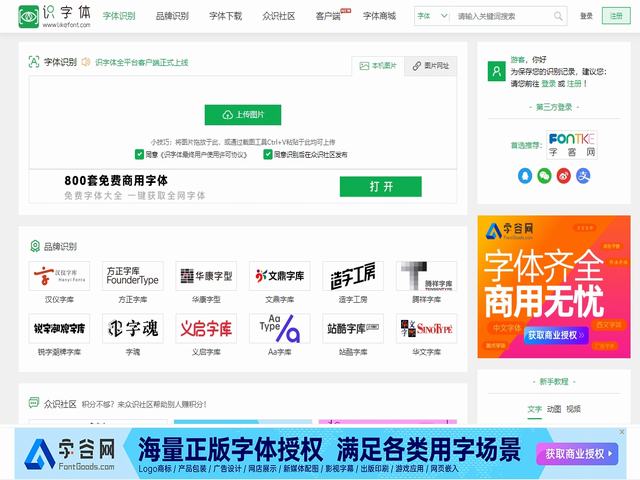Image resolution: width=640 pixels, height=480 pixels.
Task: Open the 方正字库 FounderType logo
Action: [x=133, y=276]
